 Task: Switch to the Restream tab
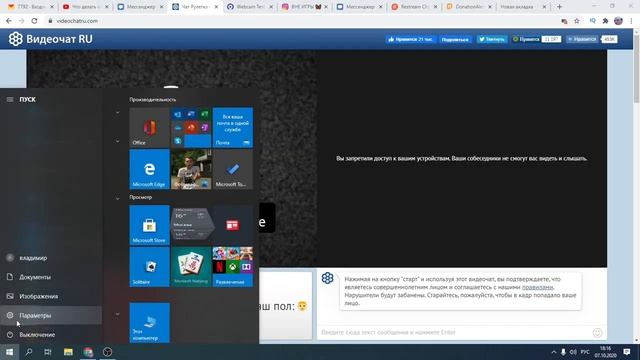pyautogui.click(x=414, y=7)
